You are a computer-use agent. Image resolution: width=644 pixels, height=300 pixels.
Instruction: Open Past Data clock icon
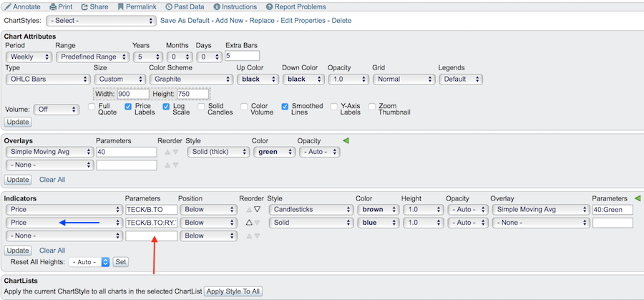tap(168, 6)
